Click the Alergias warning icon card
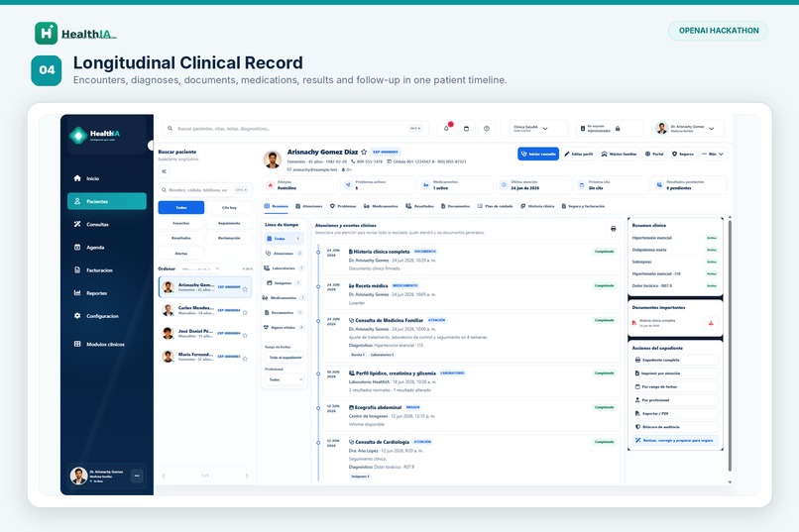The width and height of the screenshot is (799, 532). click(x=299, y=185)
